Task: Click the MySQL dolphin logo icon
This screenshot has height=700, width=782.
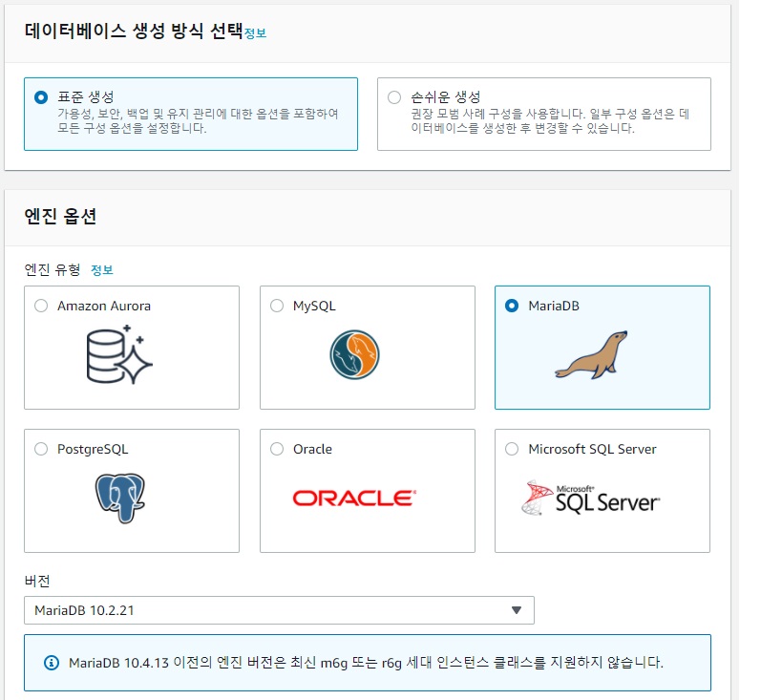Action: pyautogui.click(x=354, y=354)
